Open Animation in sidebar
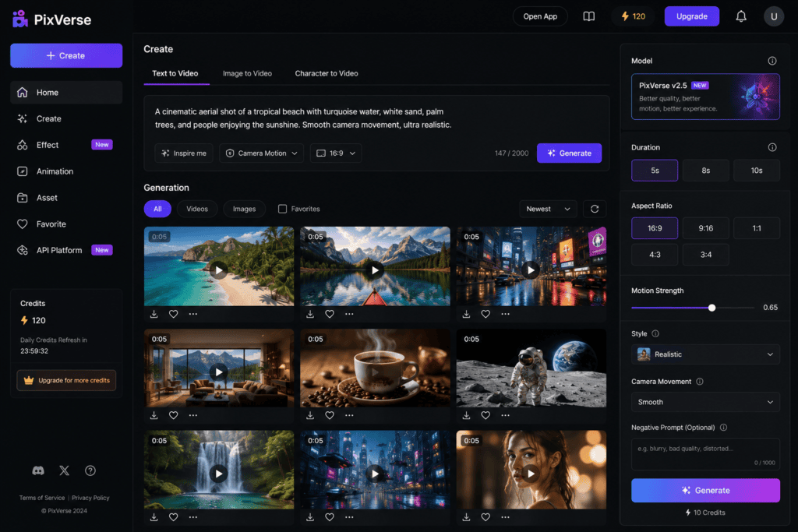The image size is (798, 532). (x=66, y=171)
